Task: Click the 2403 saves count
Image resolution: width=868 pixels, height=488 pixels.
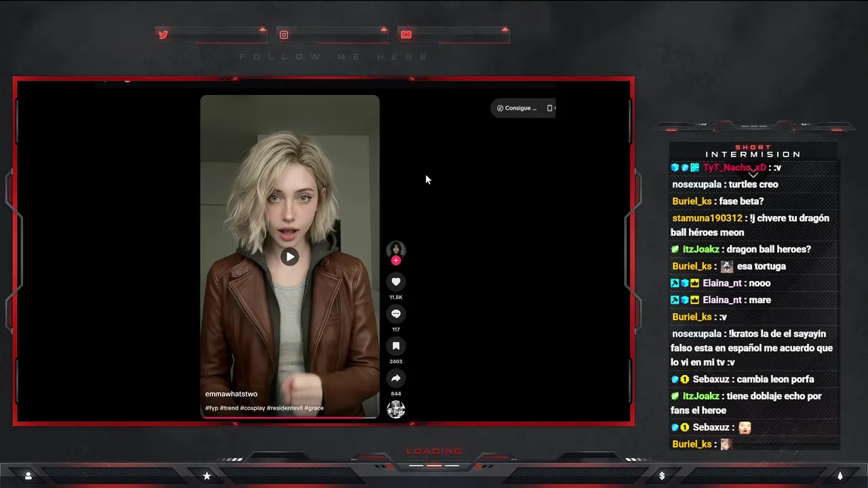Action: point(396,361)
